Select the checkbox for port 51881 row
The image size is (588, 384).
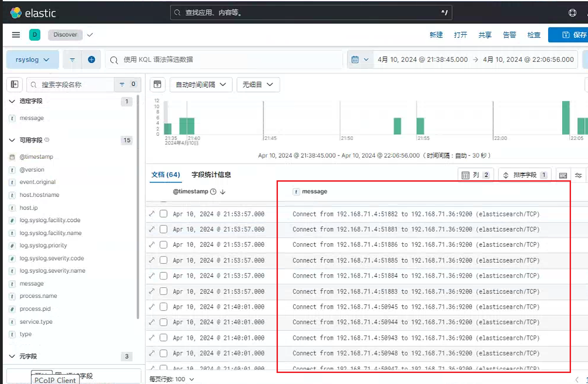[x=164, y=229]
